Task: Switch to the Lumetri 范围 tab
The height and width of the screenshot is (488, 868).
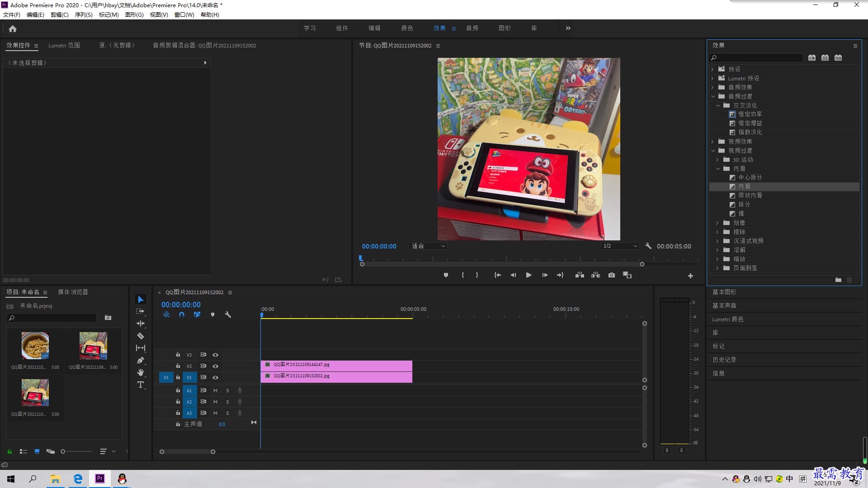Action: coord(64,46)
